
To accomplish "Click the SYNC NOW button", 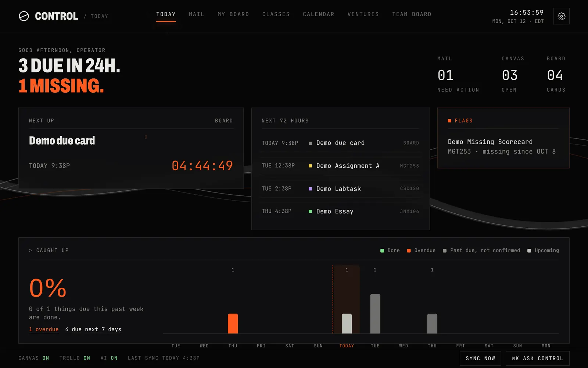I will click(480, 358).
